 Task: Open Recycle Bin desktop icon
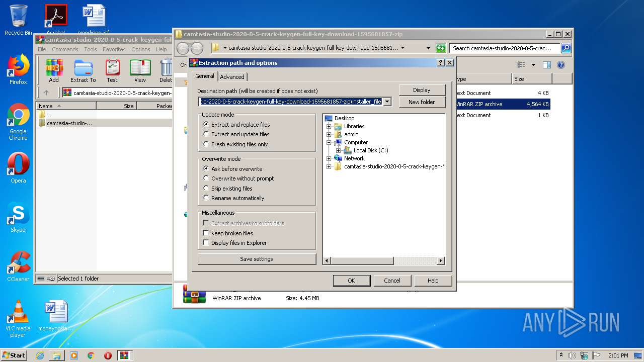tap(18, 20)
